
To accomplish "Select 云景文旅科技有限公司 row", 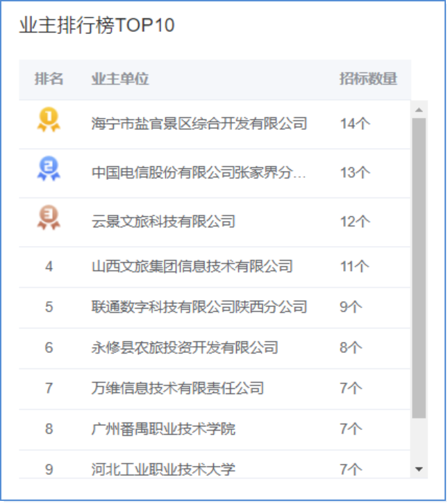I will 215,222.
